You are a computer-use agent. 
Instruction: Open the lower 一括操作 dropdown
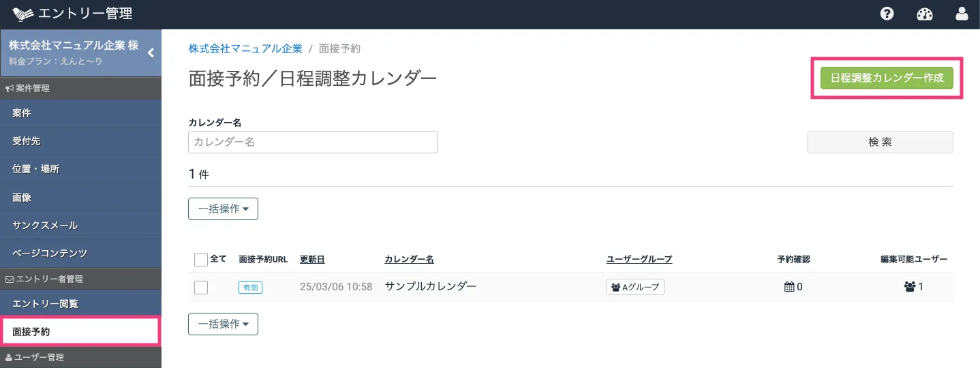223,324
